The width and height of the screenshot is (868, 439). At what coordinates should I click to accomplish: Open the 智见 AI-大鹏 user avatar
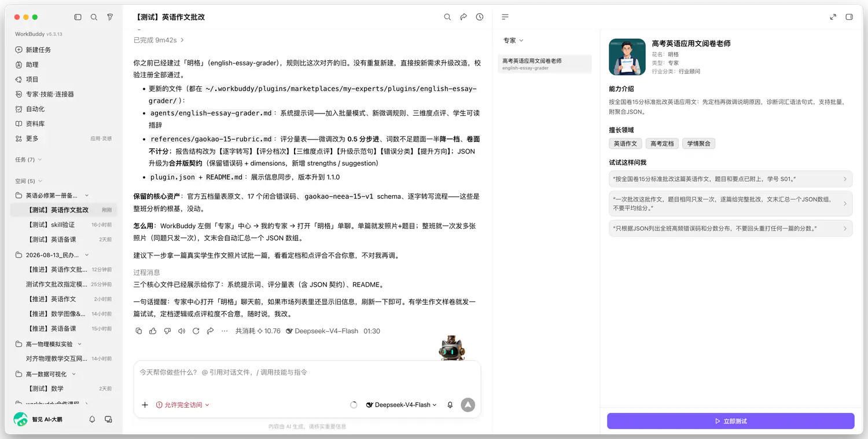[21, 419]
